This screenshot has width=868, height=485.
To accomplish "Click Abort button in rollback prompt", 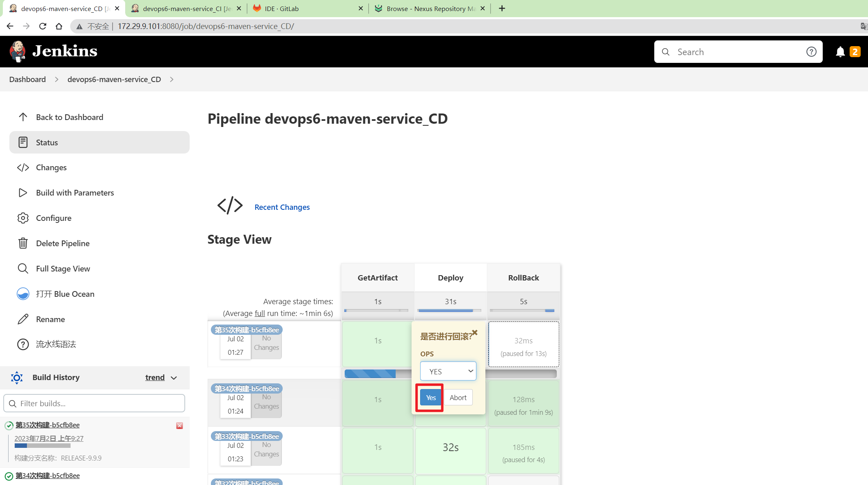I will tap(458, 398).
